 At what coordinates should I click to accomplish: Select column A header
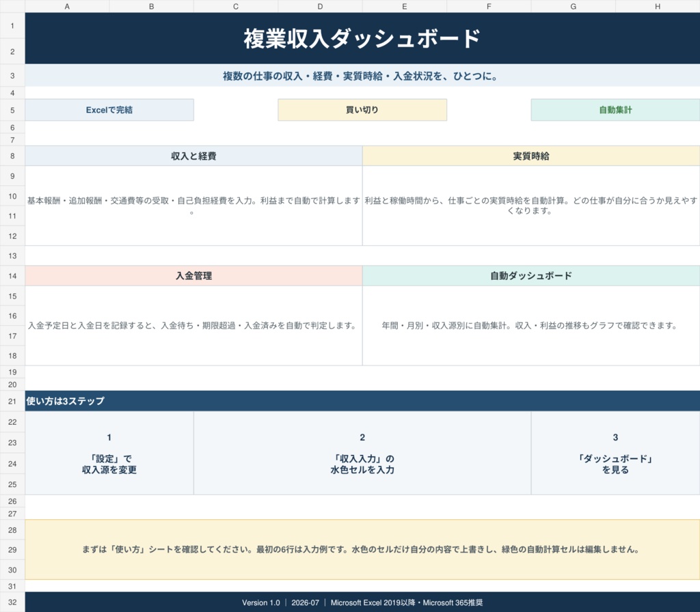click(x=67, y=6)
